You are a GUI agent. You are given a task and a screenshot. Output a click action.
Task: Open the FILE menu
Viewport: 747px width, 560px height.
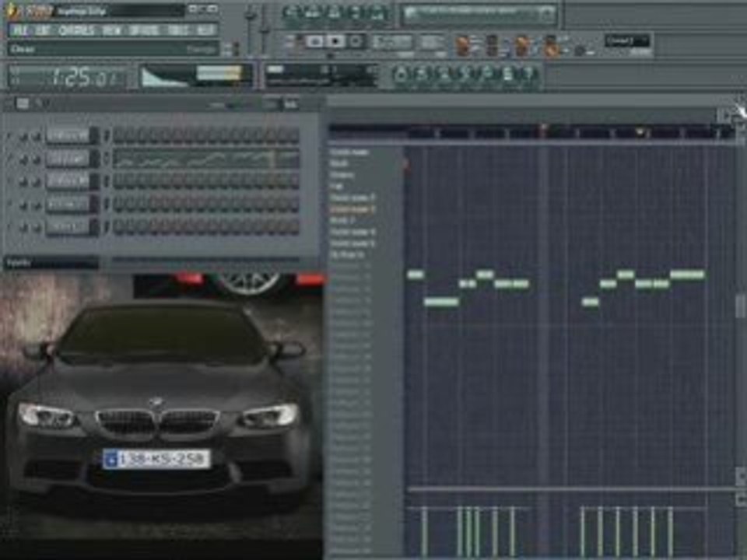point(20,30)
